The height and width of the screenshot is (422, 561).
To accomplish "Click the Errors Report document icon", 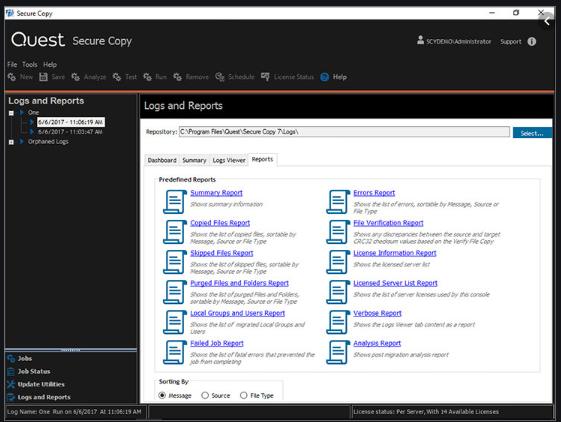I will point(338,202).
